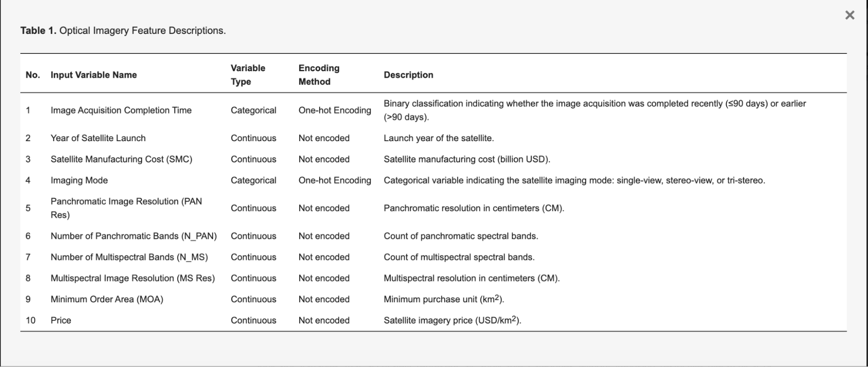Click the Imaging Mode variable name
This screenshot has width=868, height=367.
79,180
